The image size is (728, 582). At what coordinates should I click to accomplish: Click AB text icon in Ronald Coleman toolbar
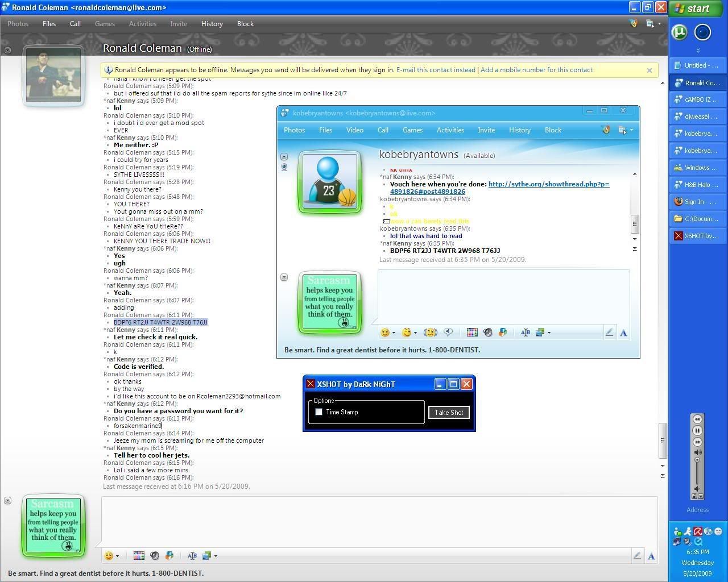[x=192, y=556]
